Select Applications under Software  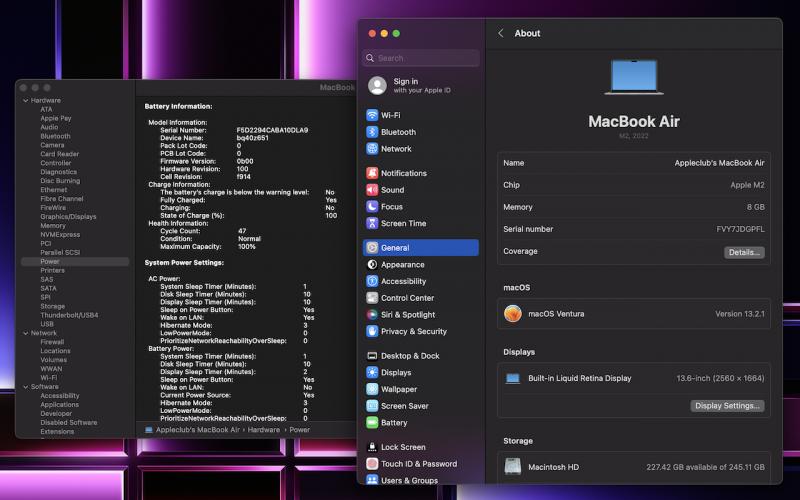tap(59, 405)
